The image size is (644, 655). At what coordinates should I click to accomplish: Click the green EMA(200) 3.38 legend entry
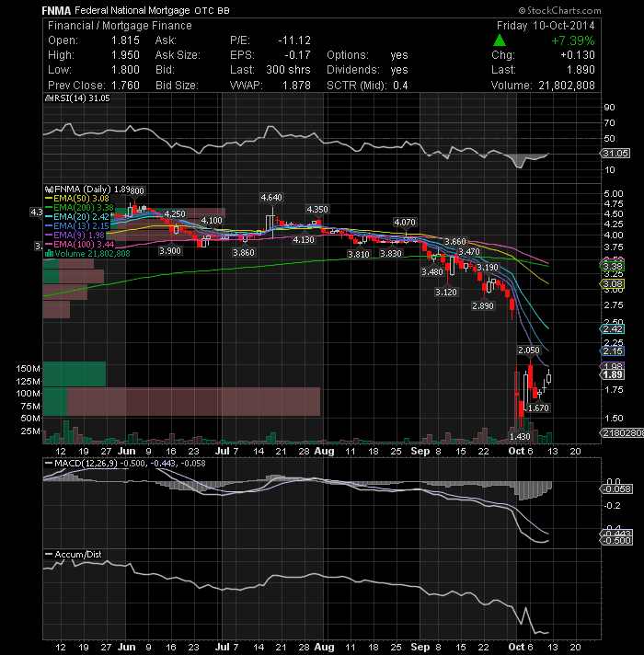click(79, 208)
